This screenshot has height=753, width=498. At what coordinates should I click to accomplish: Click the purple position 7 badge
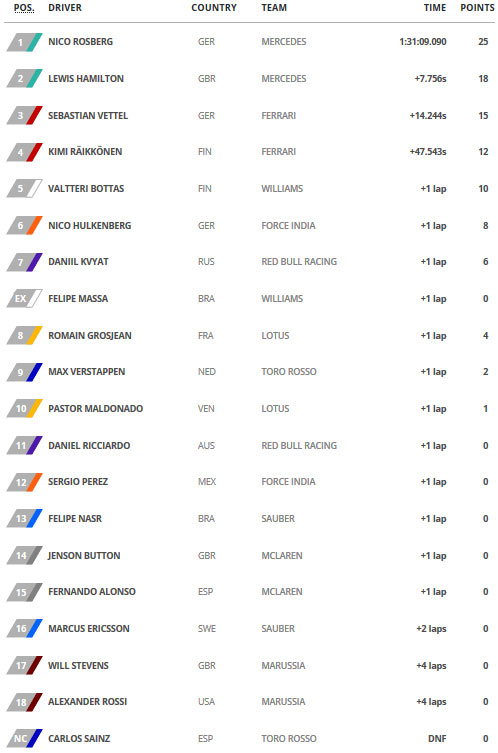tap(24, 262)
